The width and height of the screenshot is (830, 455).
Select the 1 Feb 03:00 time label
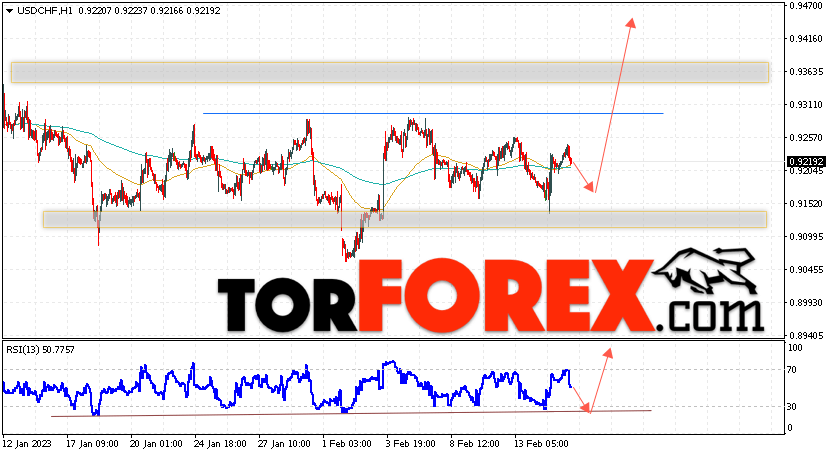coord(346,443)
